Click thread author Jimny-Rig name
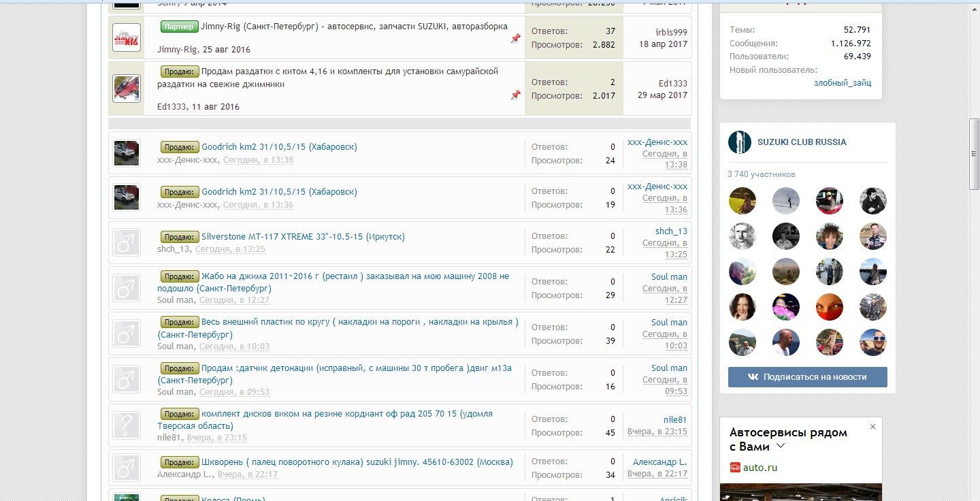Screen dimensions: 980x501 [x=177, y=50]
